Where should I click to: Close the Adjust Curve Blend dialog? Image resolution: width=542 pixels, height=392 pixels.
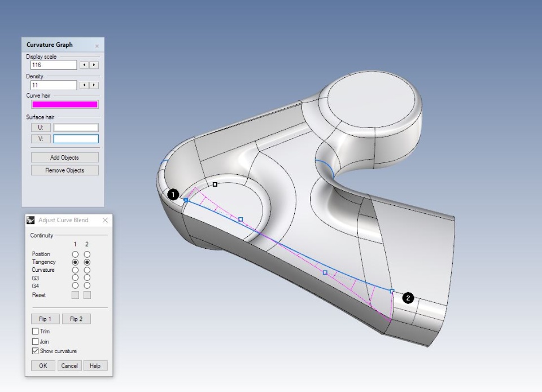coord(105,220)
